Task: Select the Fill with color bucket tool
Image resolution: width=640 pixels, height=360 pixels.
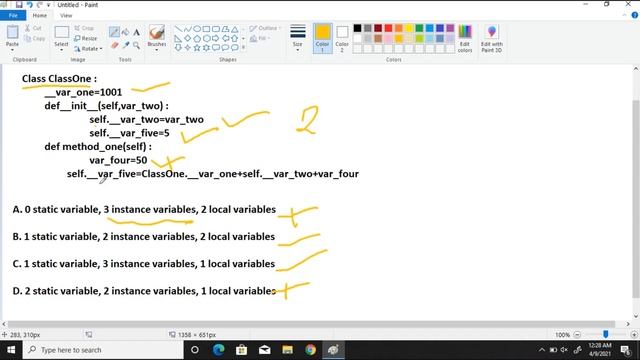Action: click(126, 32)
